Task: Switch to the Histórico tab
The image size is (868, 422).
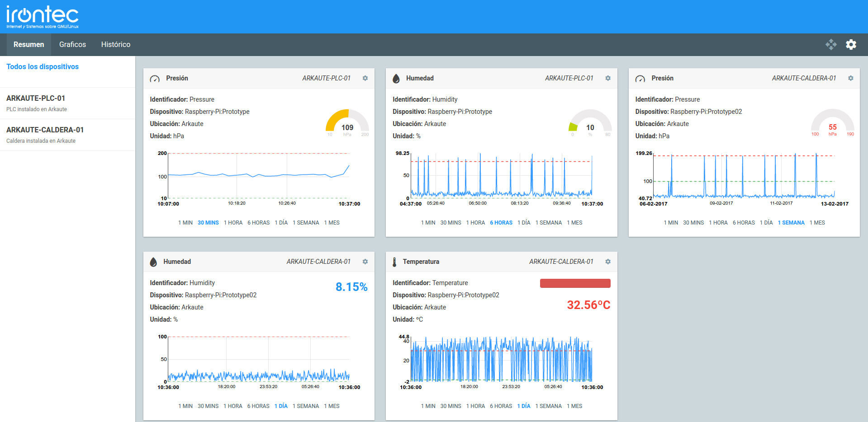Action: click(115, 44)
